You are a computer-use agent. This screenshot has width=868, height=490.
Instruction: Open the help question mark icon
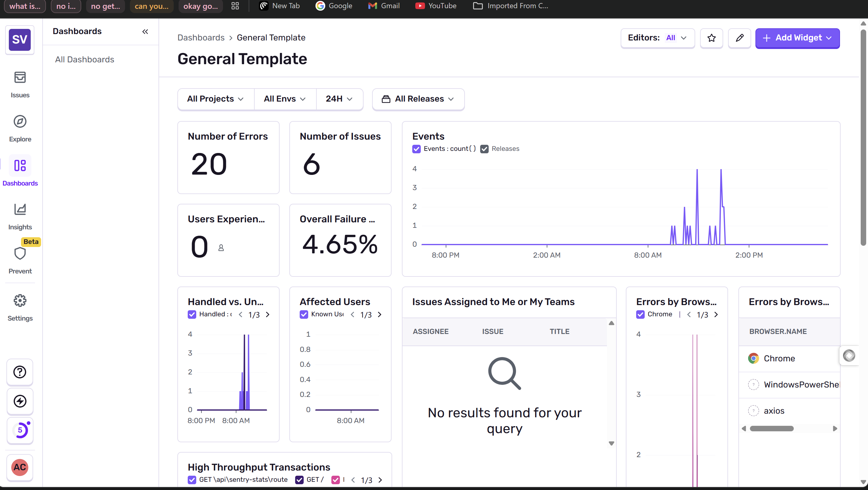tap(20, 372)
